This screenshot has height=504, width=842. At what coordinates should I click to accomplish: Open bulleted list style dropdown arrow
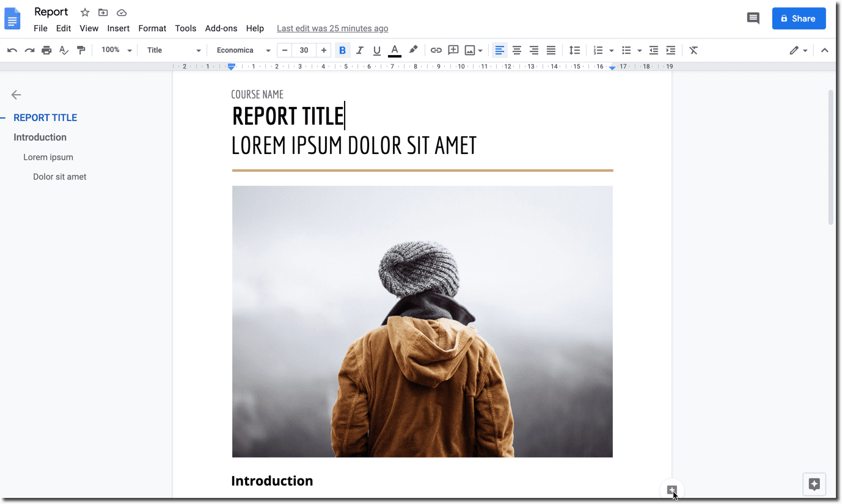639,51
